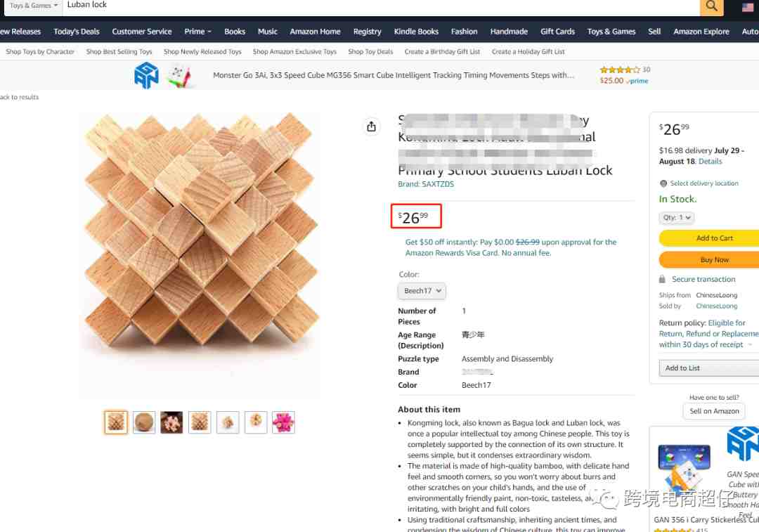The height and width of the screenshot is (532, 759).
Task: View the round wooden ball thumbnail
Action: 144,422
